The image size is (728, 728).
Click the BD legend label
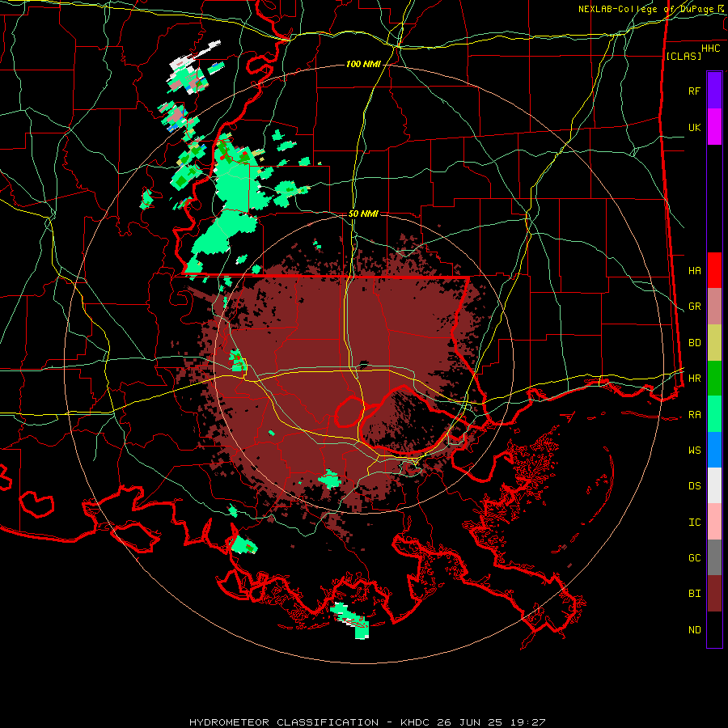click(694, 343)
